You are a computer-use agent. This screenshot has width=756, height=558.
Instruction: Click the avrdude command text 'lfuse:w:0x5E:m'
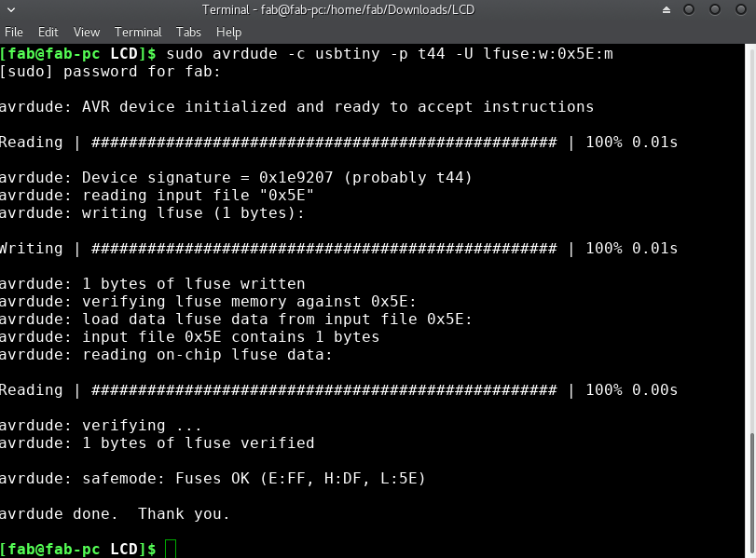[548, 53]
